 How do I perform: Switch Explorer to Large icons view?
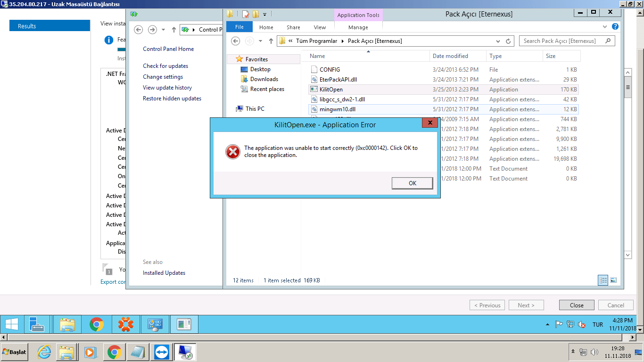[613, 280]
